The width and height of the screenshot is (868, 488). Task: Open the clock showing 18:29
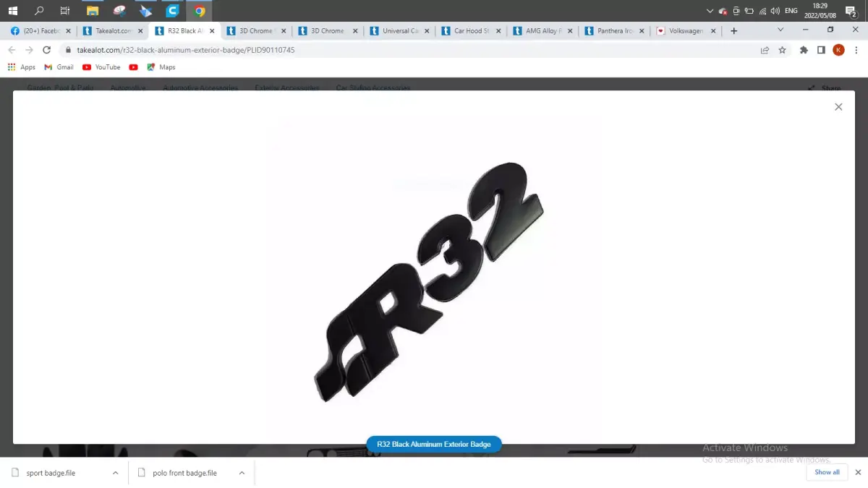[x=820, y=11]
